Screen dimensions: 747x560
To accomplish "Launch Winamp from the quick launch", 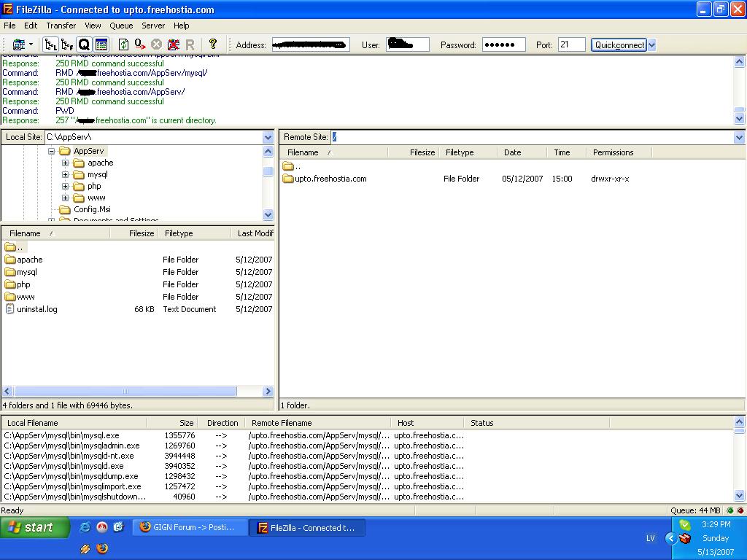I will coord(85,549).
